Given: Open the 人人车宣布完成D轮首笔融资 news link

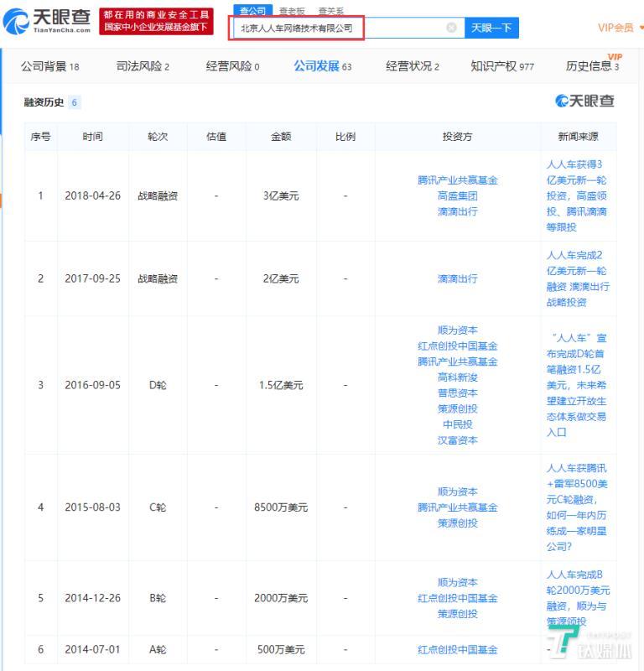Looking at the screenshot, I should [x=576, y=385].
